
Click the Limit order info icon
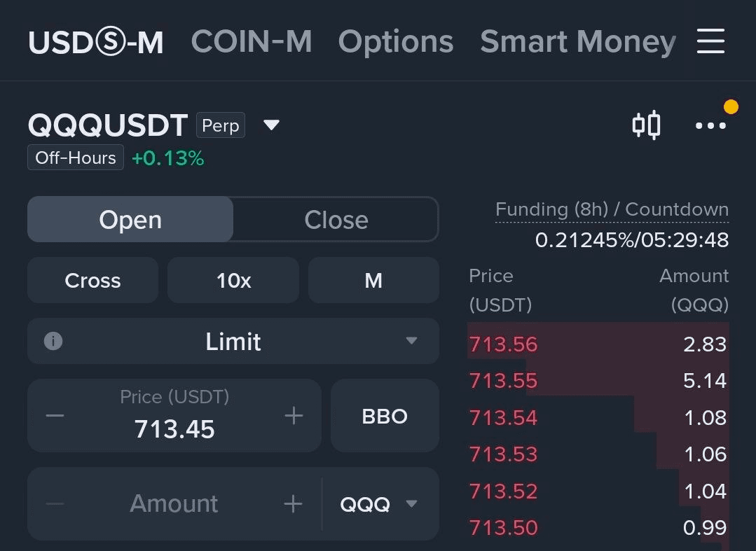point(53,341)
